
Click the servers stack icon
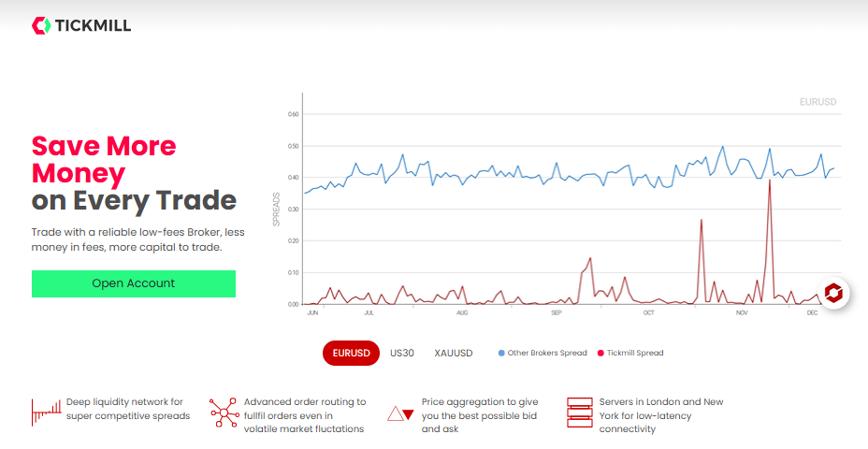pos(580,413)
